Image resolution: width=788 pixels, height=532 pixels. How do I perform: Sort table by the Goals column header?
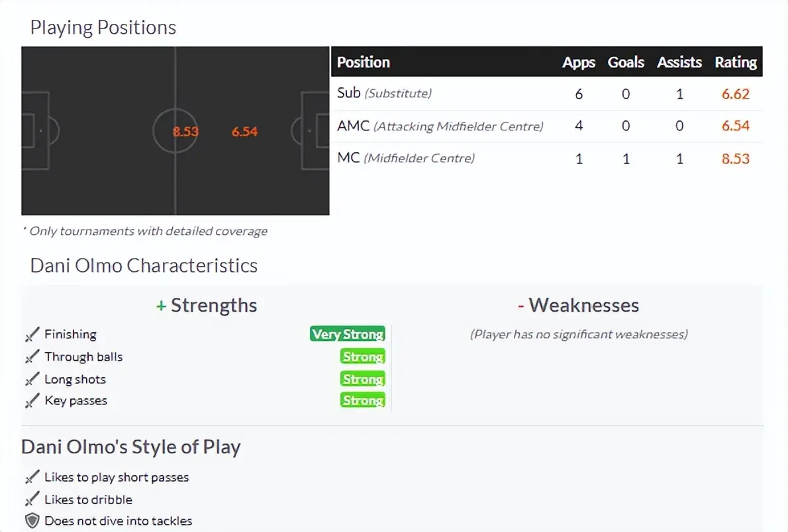(626, 62)
